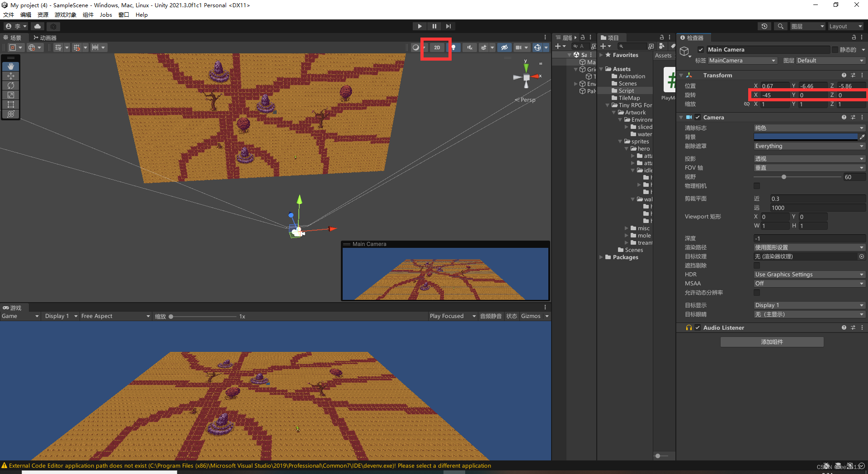Toggle Camera component enabled checkbox
This screenshot has height=474, width=868.
[x=698, y=117]
